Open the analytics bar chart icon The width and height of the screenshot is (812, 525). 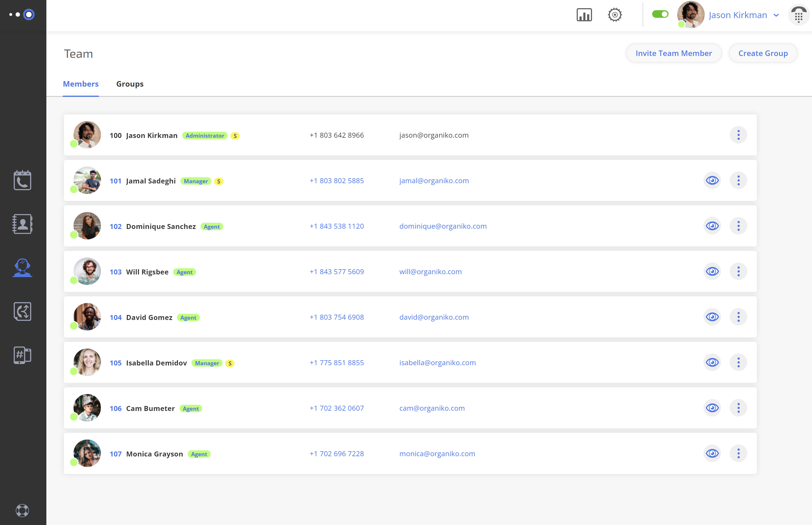584,15
